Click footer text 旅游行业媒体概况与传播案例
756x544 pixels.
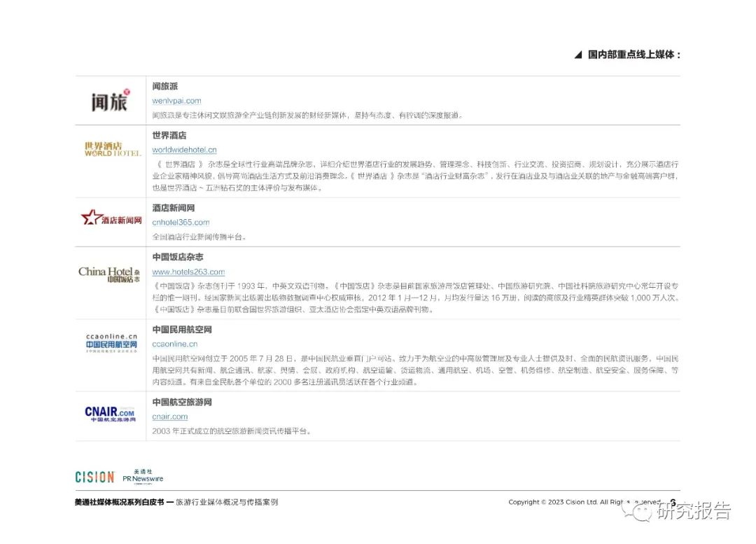(x=227, y=502)
